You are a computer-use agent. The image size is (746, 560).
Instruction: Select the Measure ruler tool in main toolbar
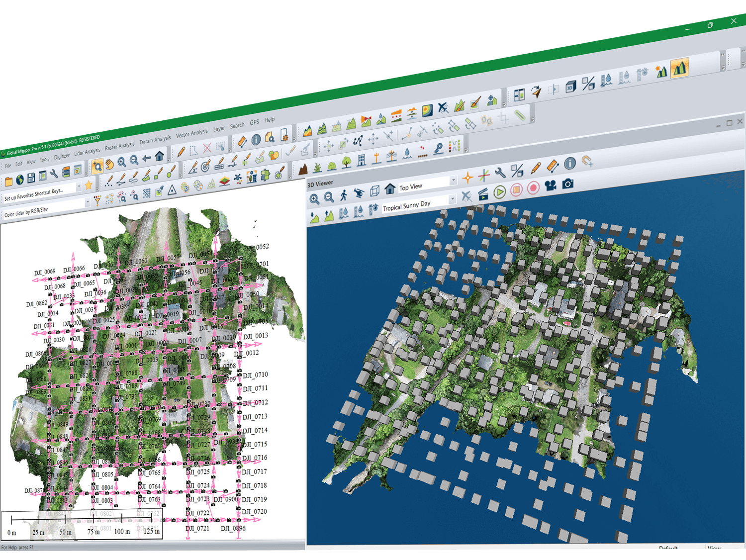tap(242, 141)
